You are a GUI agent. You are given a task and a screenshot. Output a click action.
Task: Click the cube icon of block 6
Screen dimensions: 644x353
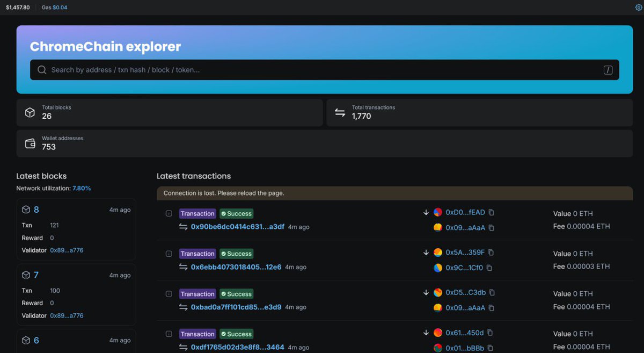tap(26, 341)
